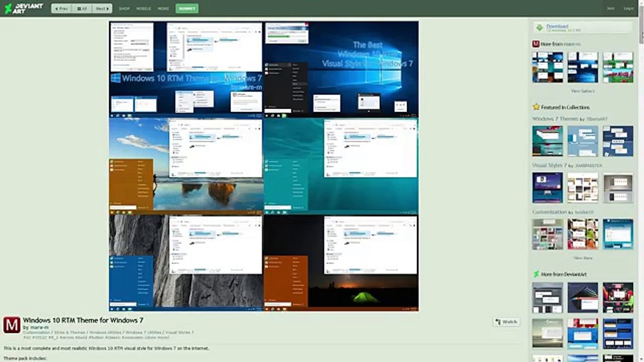Expand tags with the show more link
This screenshot has height=362, width=644.
click(x=156, y=337)
